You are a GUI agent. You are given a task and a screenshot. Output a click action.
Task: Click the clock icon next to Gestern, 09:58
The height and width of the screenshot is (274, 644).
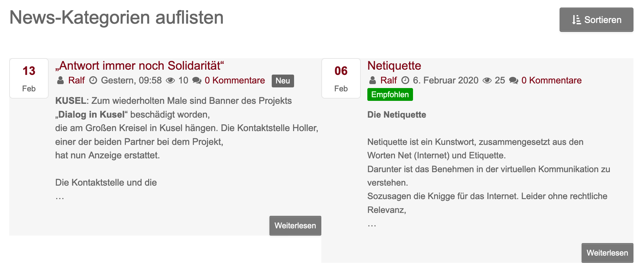click(x=93, y=80)
